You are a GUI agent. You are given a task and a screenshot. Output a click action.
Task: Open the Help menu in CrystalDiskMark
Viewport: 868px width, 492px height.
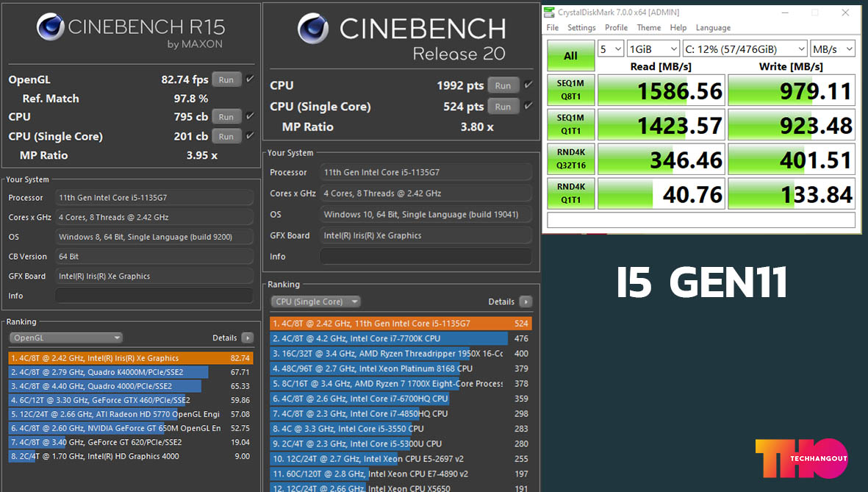click(x=678, y=28)
